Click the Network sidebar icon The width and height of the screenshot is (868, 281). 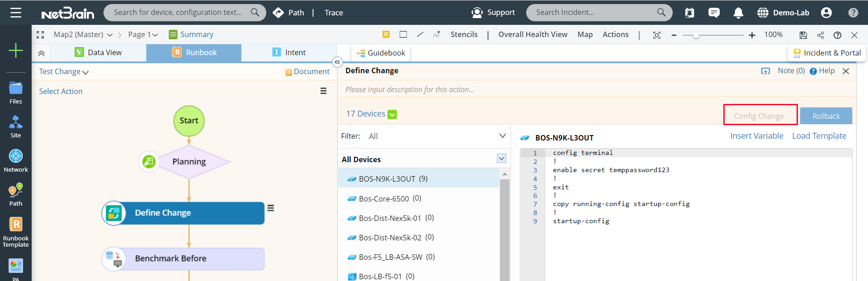click(16, 160)
